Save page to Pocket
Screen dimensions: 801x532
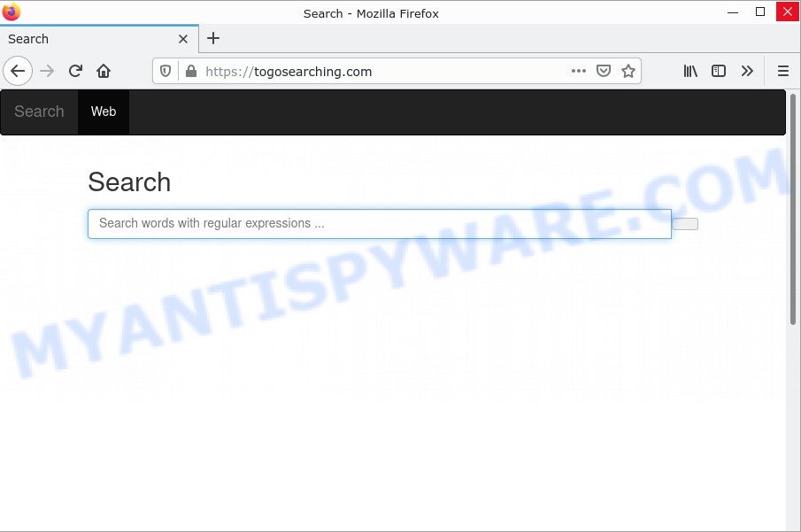click(x=604, y=71)
